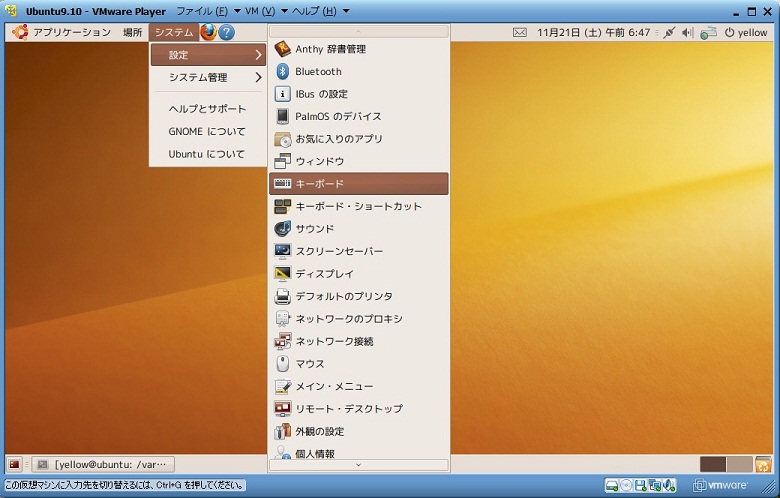Choose GNOME について
This screenshot has width=780, height=498.
[208, 131]
